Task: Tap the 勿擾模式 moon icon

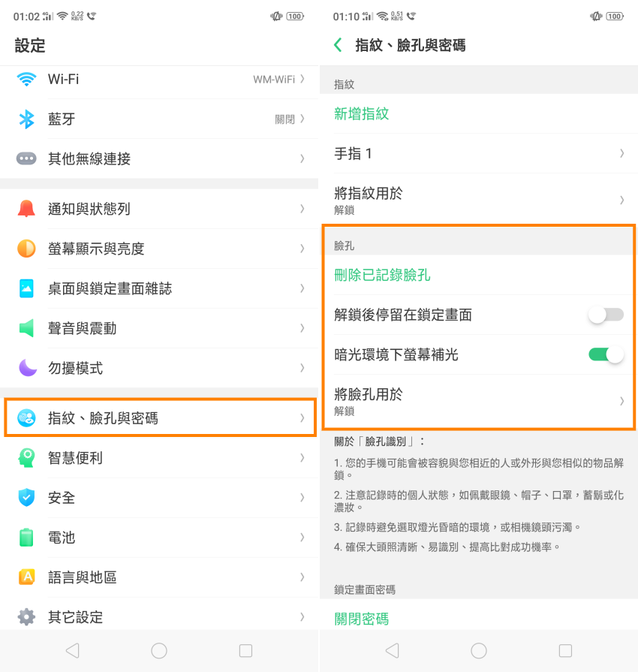Action: pos(27,368)
